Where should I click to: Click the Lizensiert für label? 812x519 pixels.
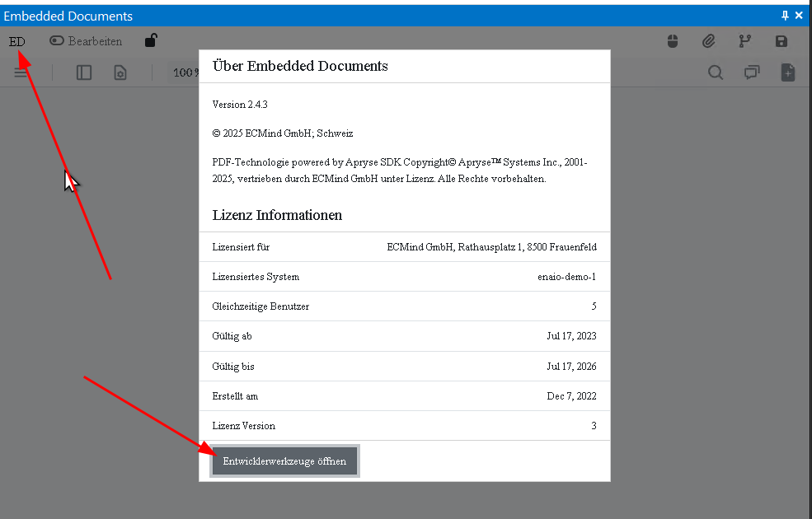coord(241,247)
